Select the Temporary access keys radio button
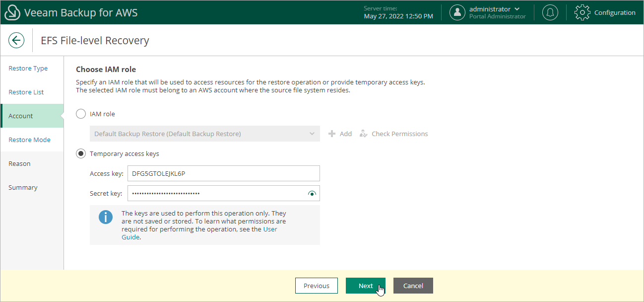This screenshot has width=644, height=302. click(x=80, y=153)
